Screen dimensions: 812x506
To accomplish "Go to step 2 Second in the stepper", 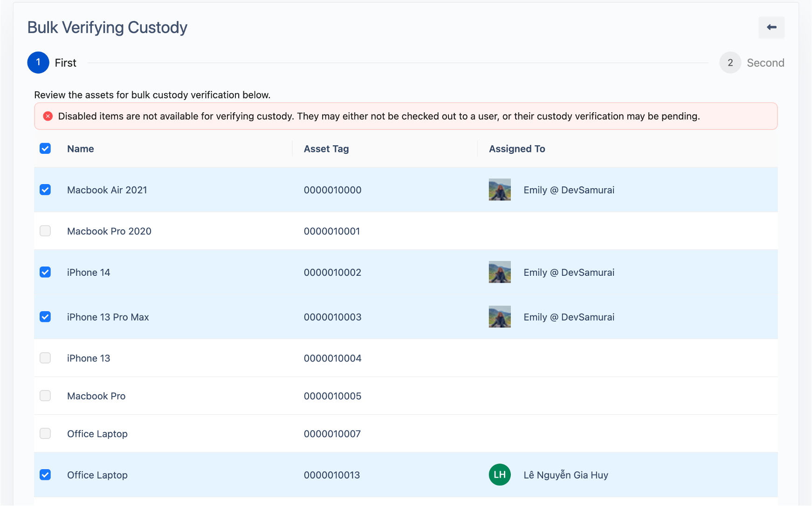I will pos(751,62).
